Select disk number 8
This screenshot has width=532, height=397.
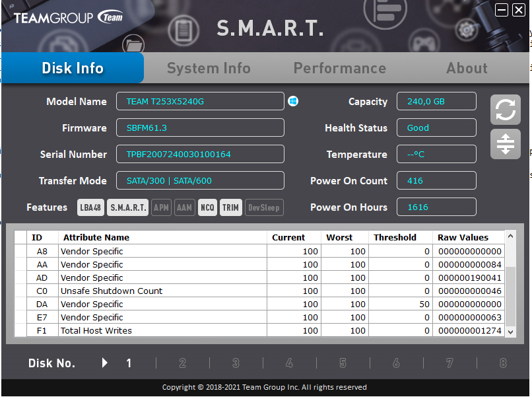point(503,363)
